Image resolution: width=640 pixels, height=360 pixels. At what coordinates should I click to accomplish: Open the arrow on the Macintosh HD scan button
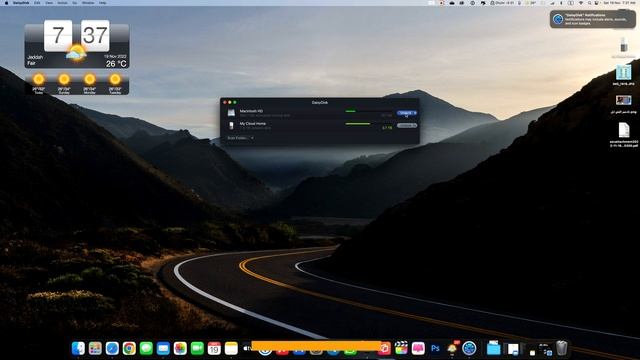(415, 113)
